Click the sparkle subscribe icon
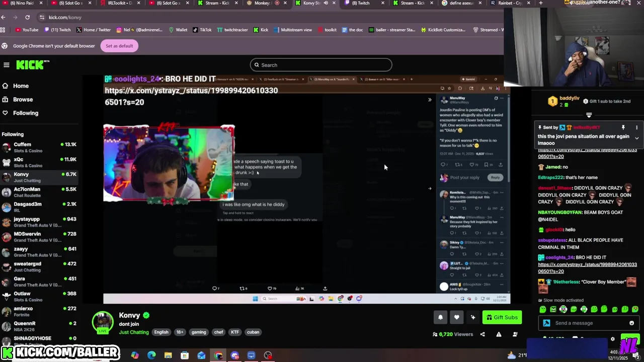The image size is (644, 362). point(473,317)
